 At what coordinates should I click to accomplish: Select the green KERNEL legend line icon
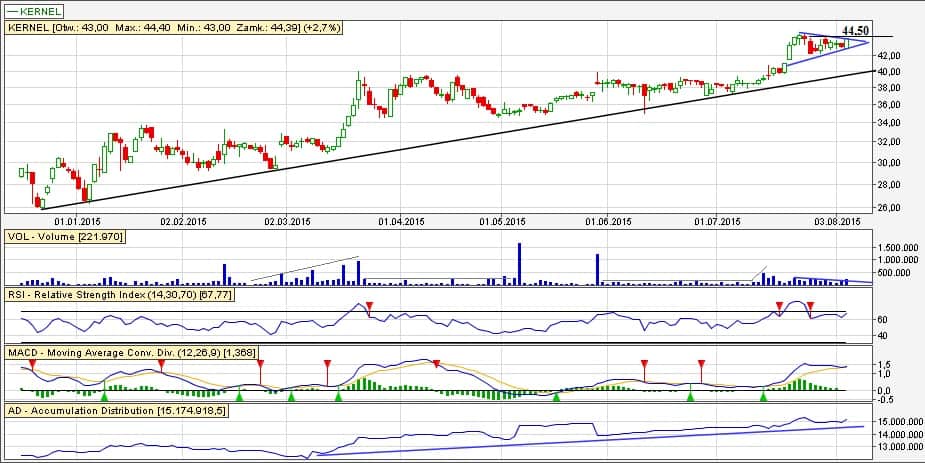(17, 12)
